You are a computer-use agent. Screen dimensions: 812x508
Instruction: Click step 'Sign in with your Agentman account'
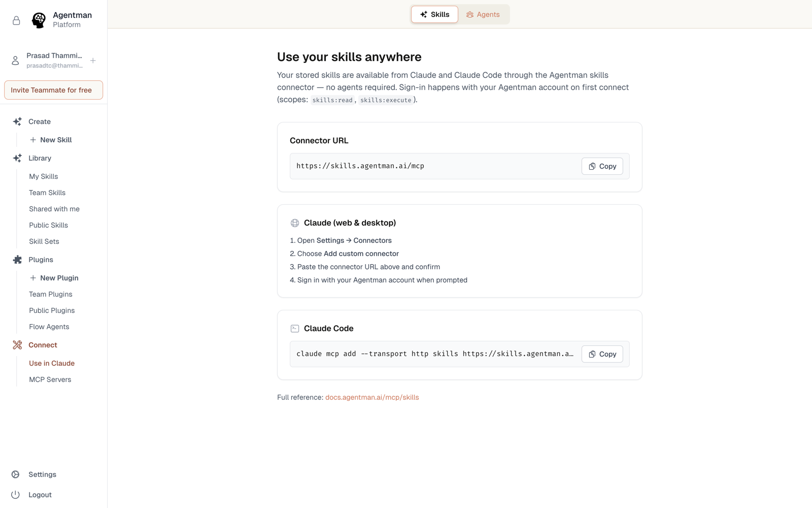tap(379, 280)
